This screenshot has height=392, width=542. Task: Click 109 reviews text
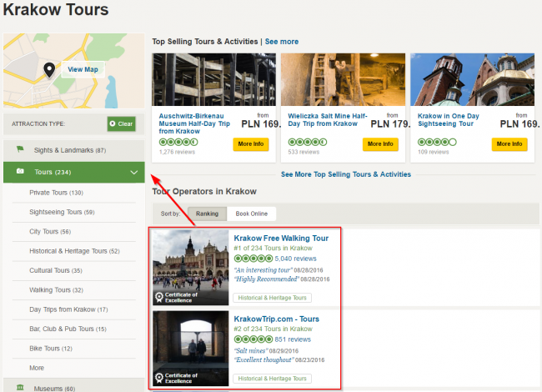(433, 152)
